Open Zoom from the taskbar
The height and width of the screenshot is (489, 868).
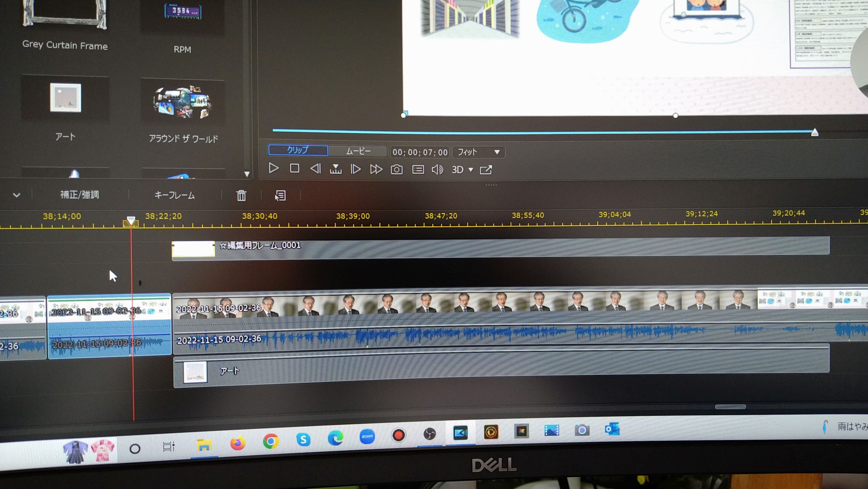tap(367, 436)
